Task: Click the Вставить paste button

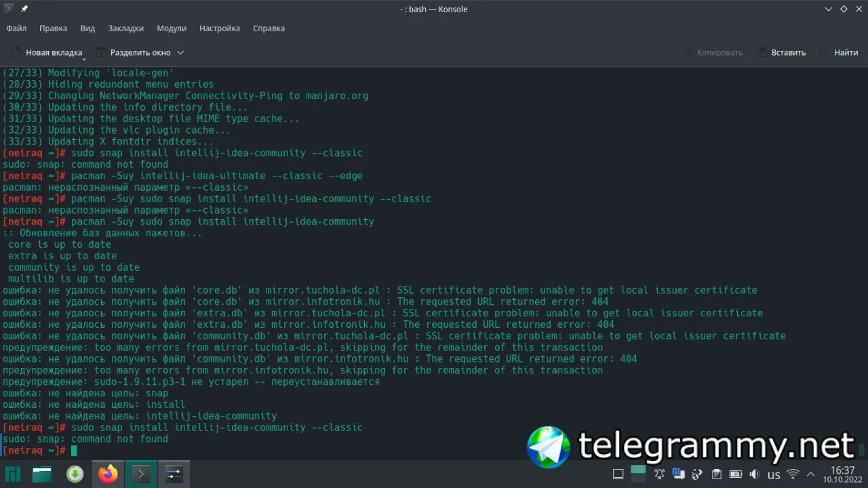Action: 781,52
